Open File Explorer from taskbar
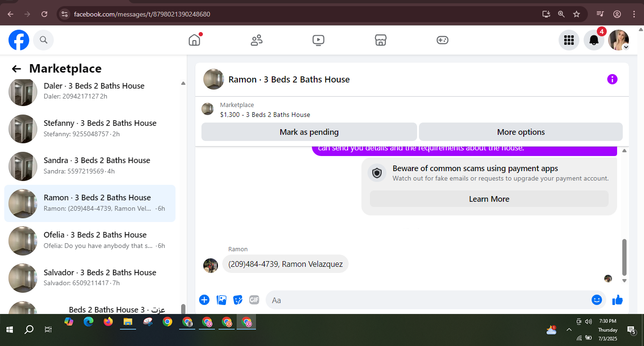 (128, 322)
